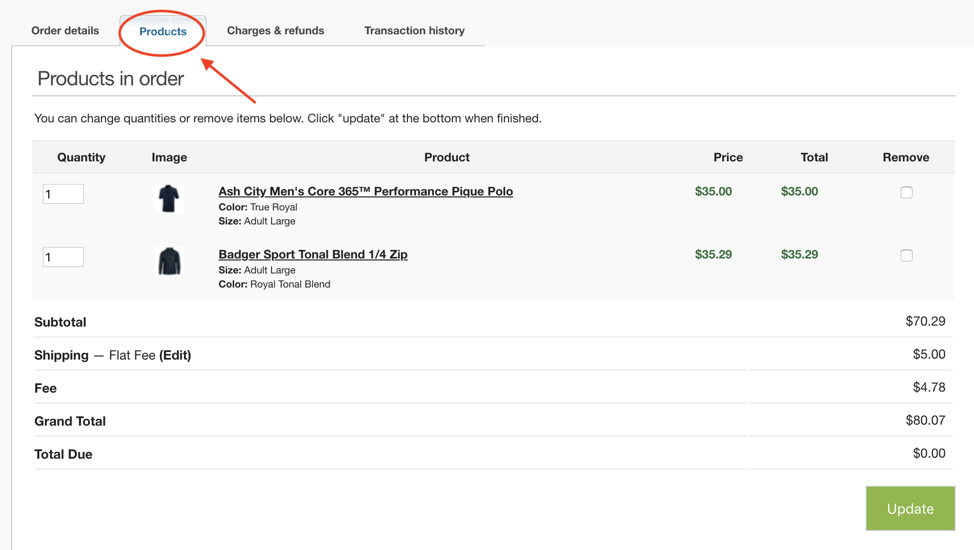974x550 pixels.
Task: Click the Quantity column header
Action: pyautogui.click(x=81, y=157)
